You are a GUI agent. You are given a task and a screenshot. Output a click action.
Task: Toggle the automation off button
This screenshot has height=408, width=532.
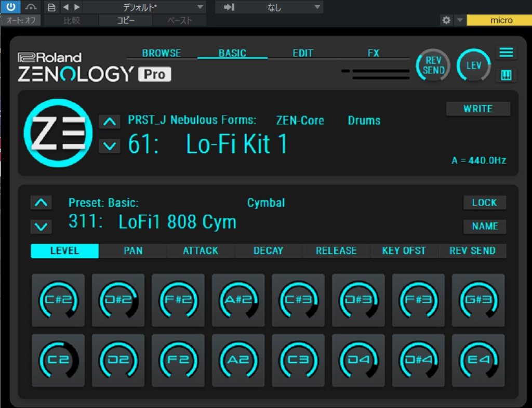[x=21, y=20]
